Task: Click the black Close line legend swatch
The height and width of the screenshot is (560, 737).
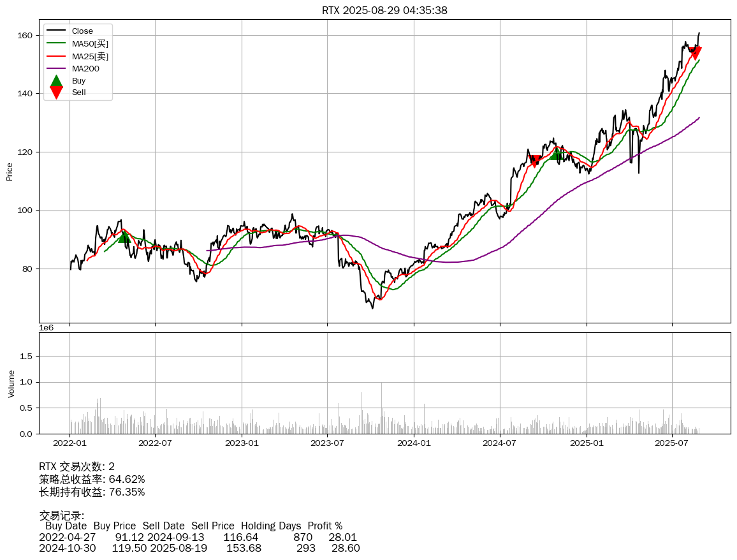Action: click(x=56, y=31)
